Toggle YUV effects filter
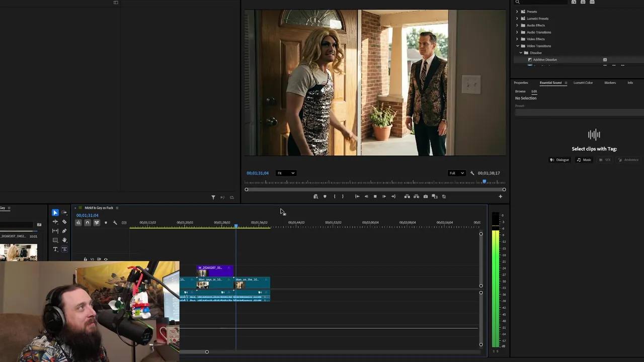This screenshot has width=644, height=362. pyautogui.click(x=592, y=2)
